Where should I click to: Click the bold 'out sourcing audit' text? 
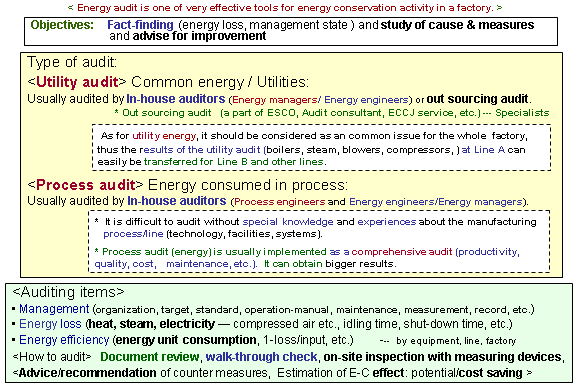coord(477,99)
